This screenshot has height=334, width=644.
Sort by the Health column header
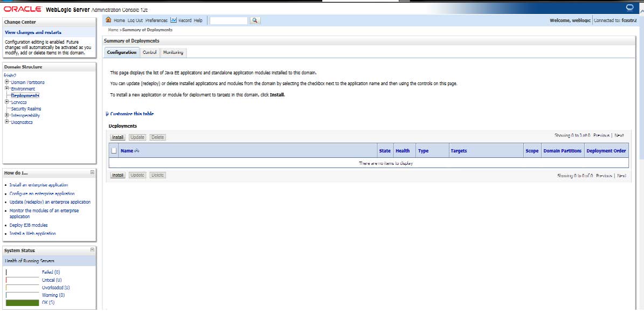(403, 151)
